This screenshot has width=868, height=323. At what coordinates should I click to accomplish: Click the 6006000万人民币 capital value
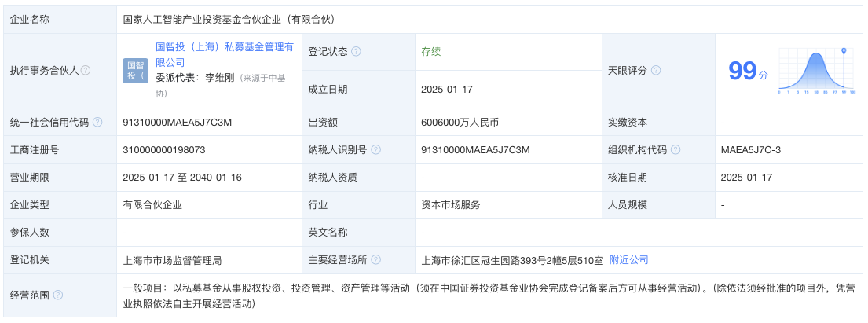click(460, 123)
